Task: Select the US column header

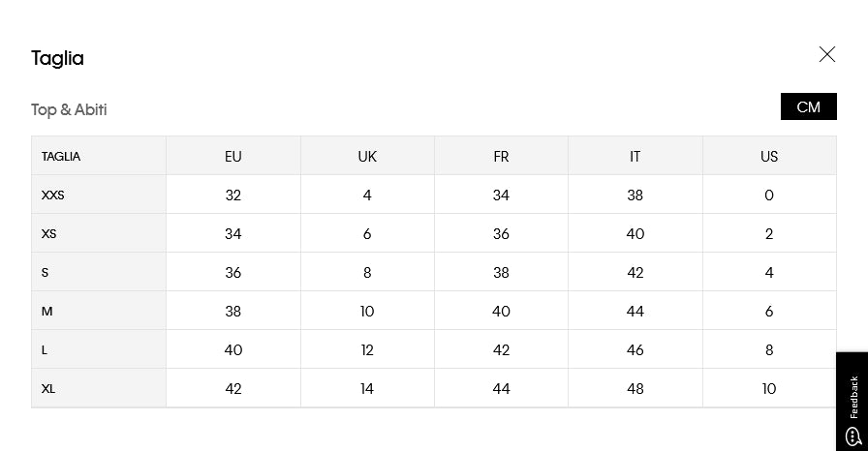Action: click(769, 156)
